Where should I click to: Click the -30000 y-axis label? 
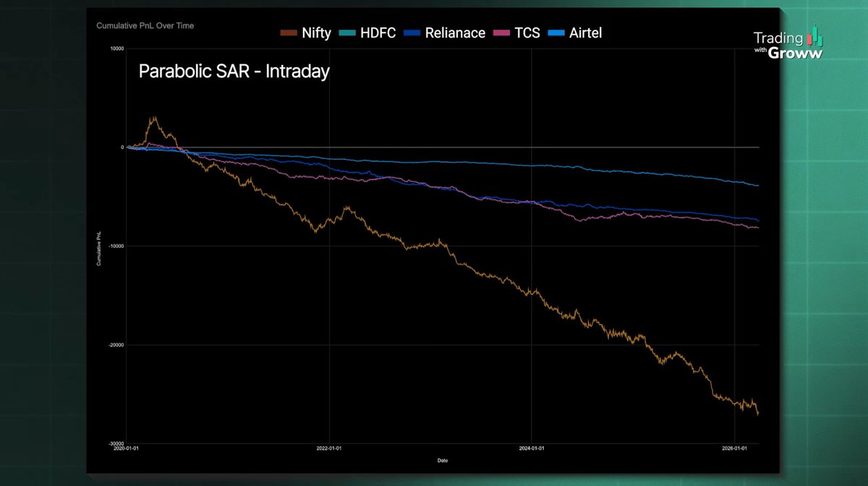pos(115,443)
